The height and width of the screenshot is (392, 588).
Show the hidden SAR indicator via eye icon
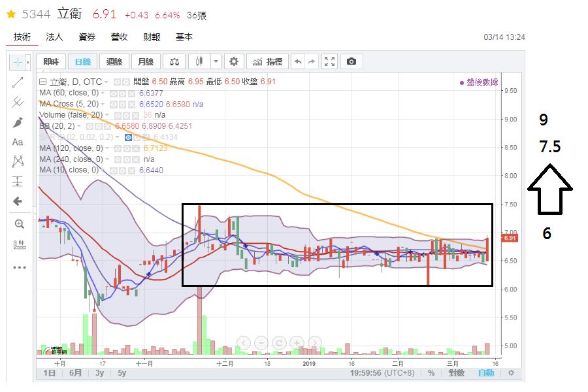click(x=128, y=137)
